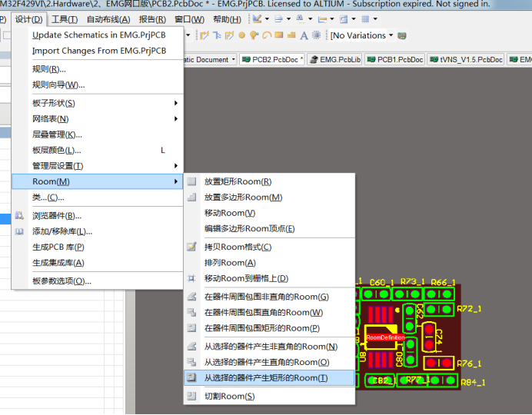Open the 工具(T) menu
532x415 pixels.
pos(65,19)
